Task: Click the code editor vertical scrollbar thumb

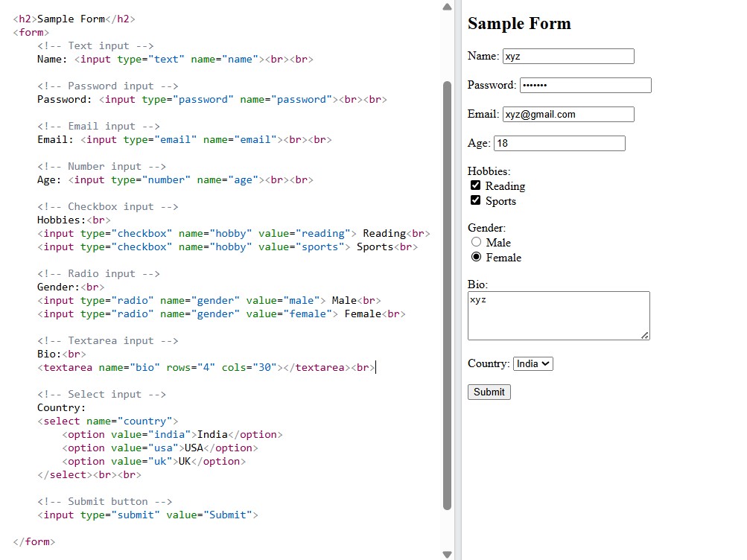Action: coord(447,295)
